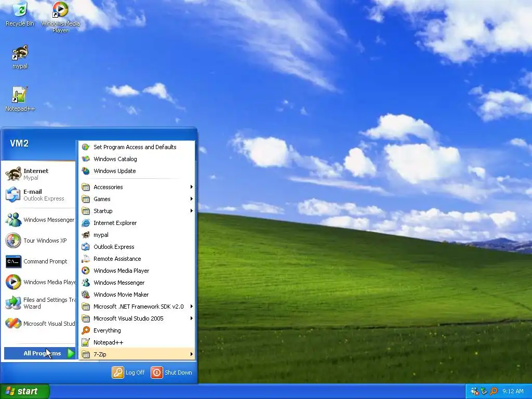Click the Start button on taskbar
Image resolution: width=532 pixels, height=399 pixels.
tap(24, 391)
